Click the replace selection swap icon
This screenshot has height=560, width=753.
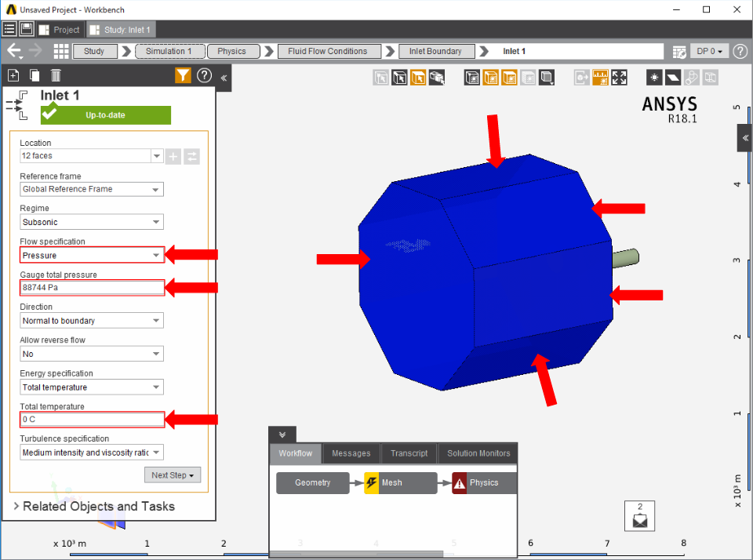191,156
